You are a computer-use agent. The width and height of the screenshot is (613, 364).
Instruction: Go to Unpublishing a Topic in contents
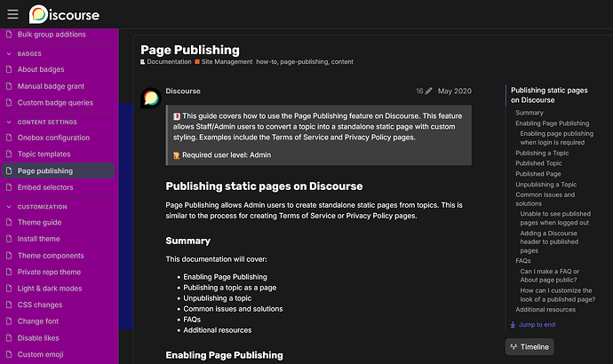pyautogui.click(x=545, y=185)
